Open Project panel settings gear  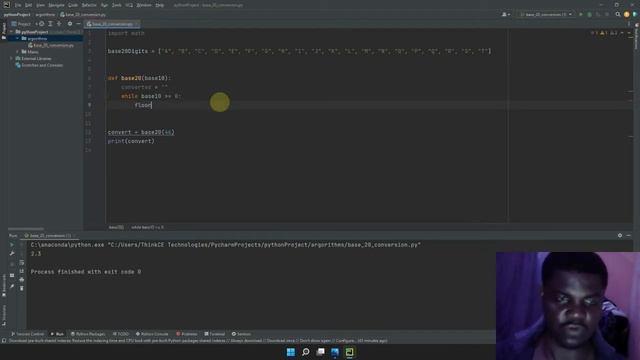[x=70, y=24]
